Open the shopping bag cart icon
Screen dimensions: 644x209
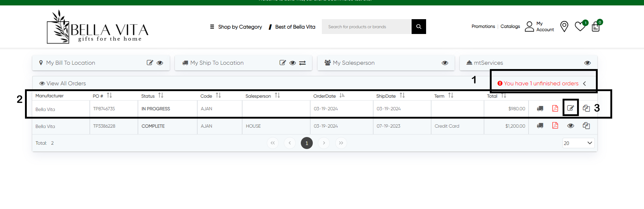(596, 26)
